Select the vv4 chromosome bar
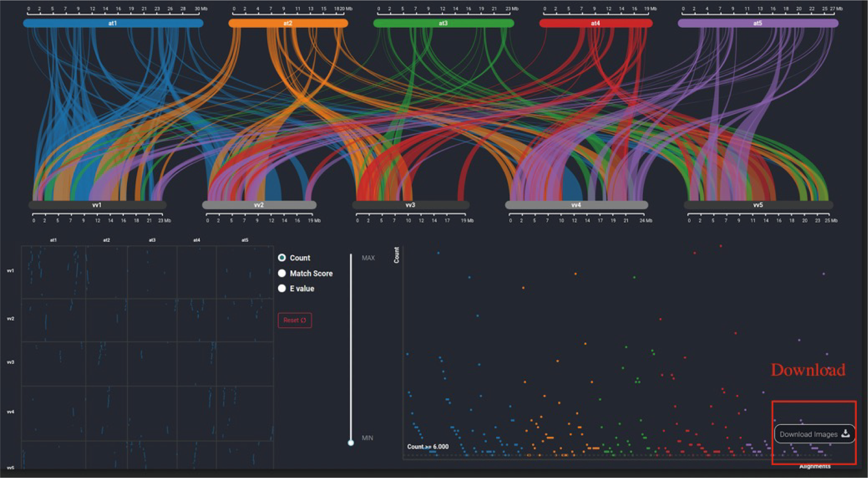Image resolution: width=868 pixels, height=478 pixels. pyautogui.click(x=576, y=205)
